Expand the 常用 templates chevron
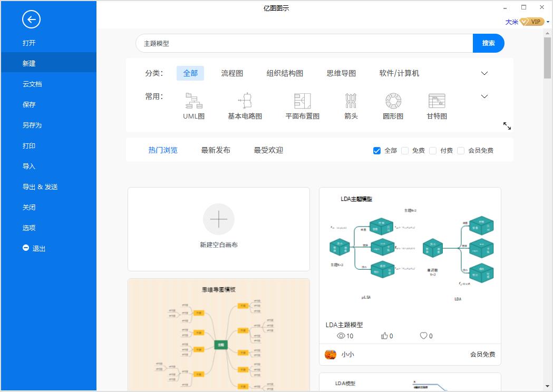Screen dimensions: 553x392 (x=484, y=96)
